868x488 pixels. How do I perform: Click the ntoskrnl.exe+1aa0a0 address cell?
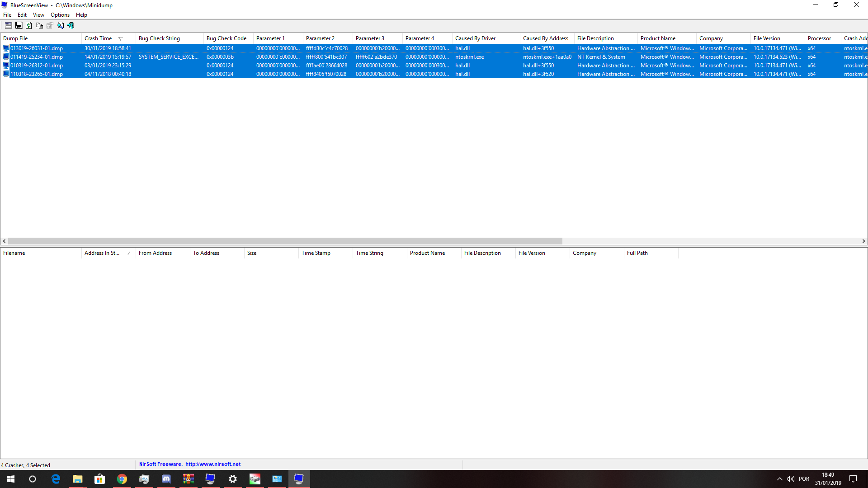pyautogui.click(x=547, y=57)
